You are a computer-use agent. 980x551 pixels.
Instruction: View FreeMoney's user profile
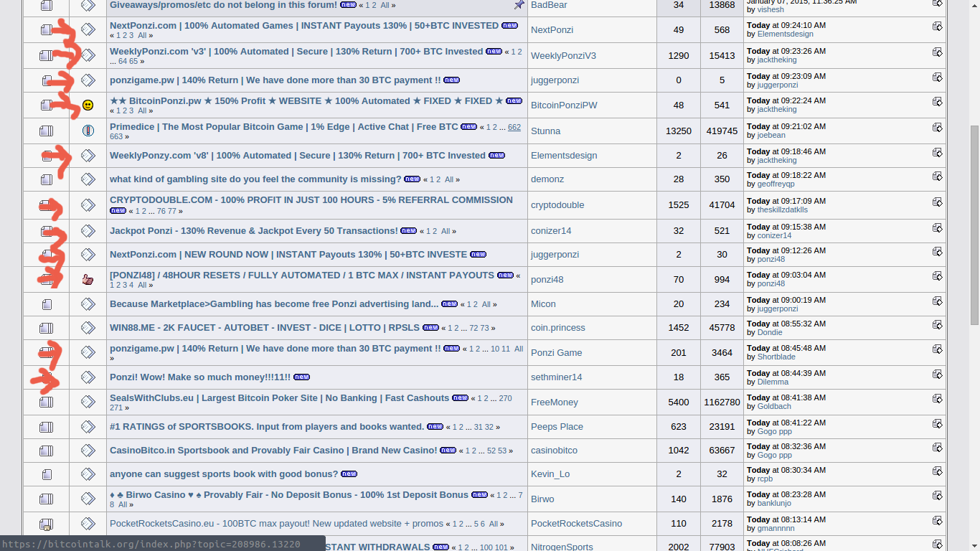click(555, 402)
